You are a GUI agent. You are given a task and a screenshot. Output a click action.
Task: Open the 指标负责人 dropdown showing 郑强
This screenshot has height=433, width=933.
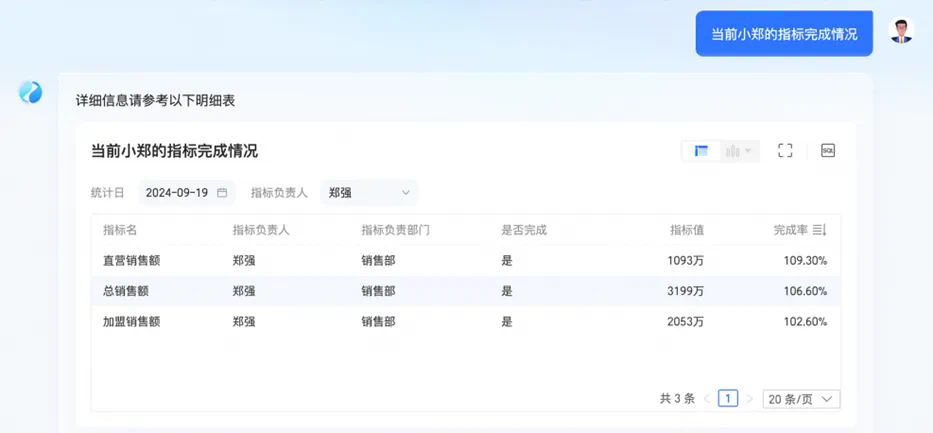[368, 193]
